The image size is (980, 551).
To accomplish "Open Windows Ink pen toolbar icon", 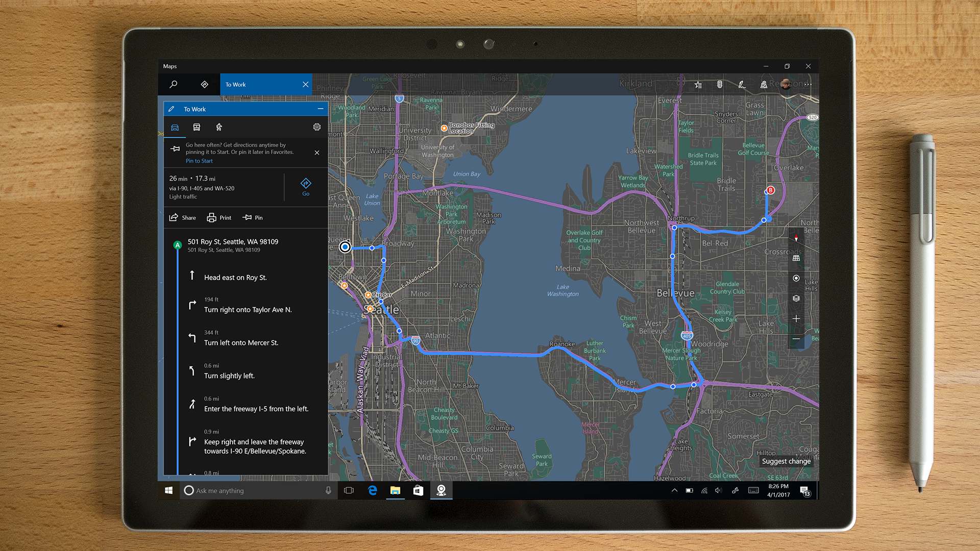I will 742,85.
